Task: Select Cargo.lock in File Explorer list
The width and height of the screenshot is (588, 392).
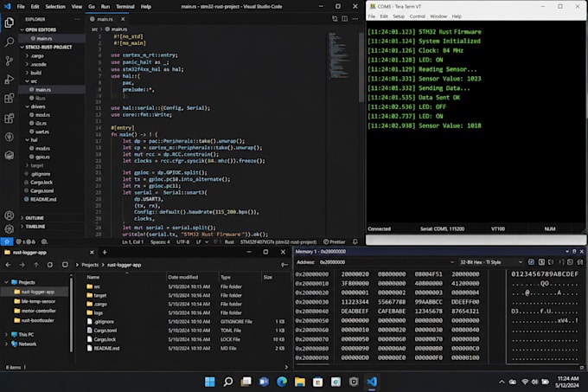Action: click(x=105, y=339)
